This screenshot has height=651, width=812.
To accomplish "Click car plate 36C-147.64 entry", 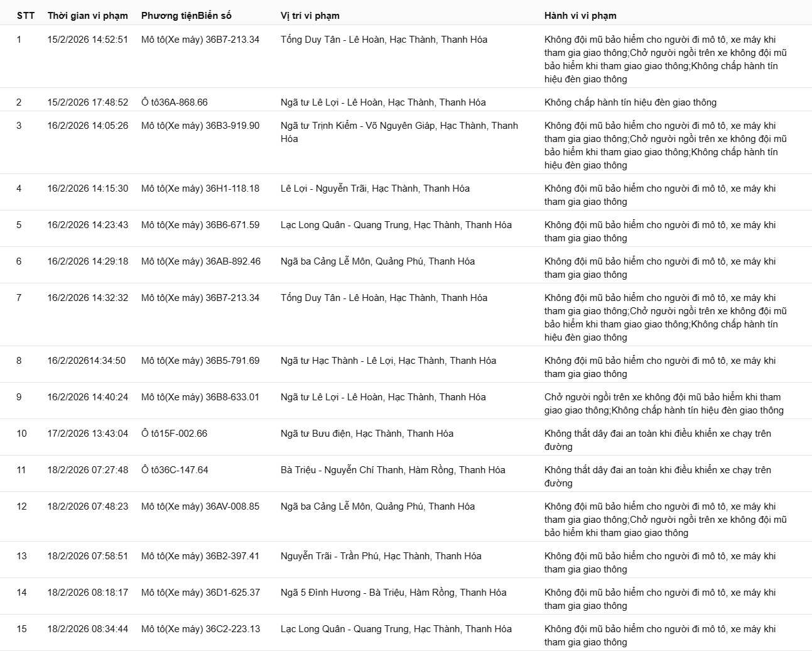I will tap(175, 470).
